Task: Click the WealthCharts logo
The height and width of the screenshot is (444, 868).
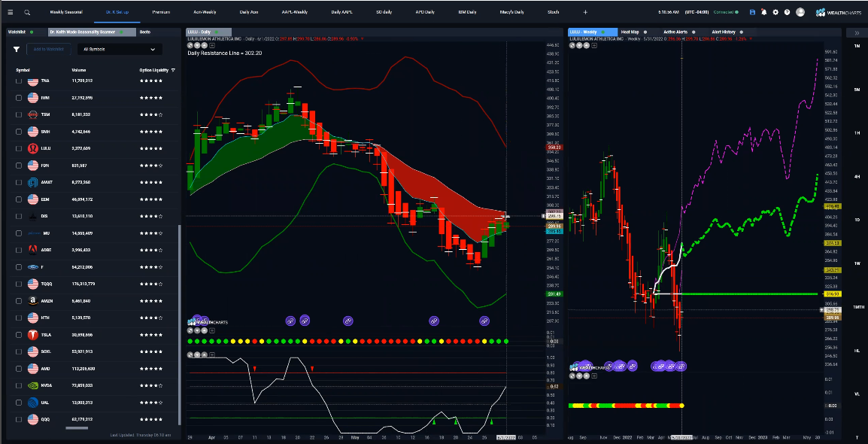Action: [839, 11]
